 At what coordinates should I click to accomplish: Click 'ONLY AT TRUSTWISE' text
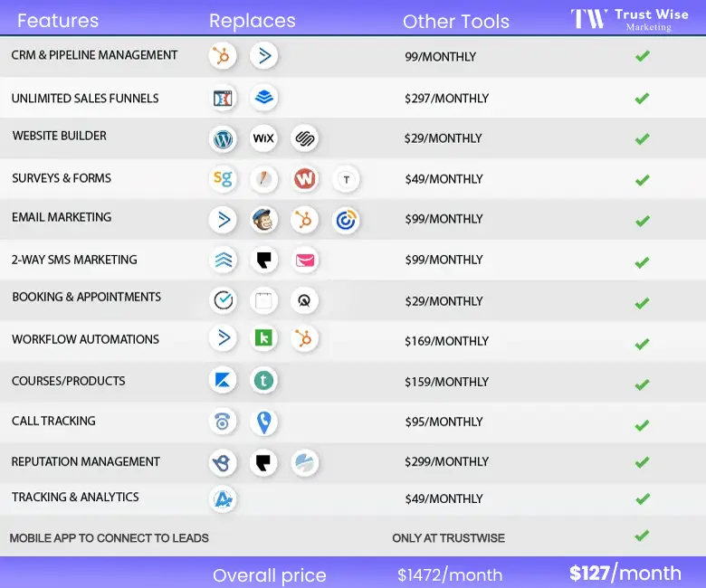coord(448,538)
